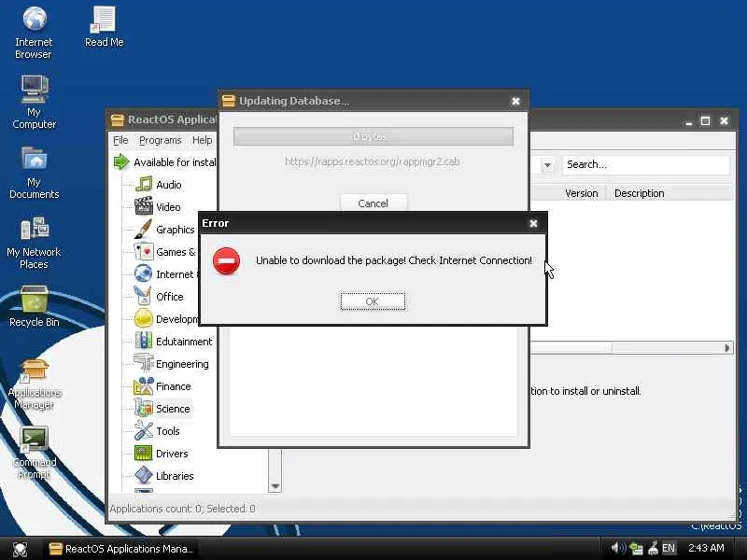Click the Games category playing cards icon
The height and width of the screenshot is (560, 747).
tap(144, 251)
